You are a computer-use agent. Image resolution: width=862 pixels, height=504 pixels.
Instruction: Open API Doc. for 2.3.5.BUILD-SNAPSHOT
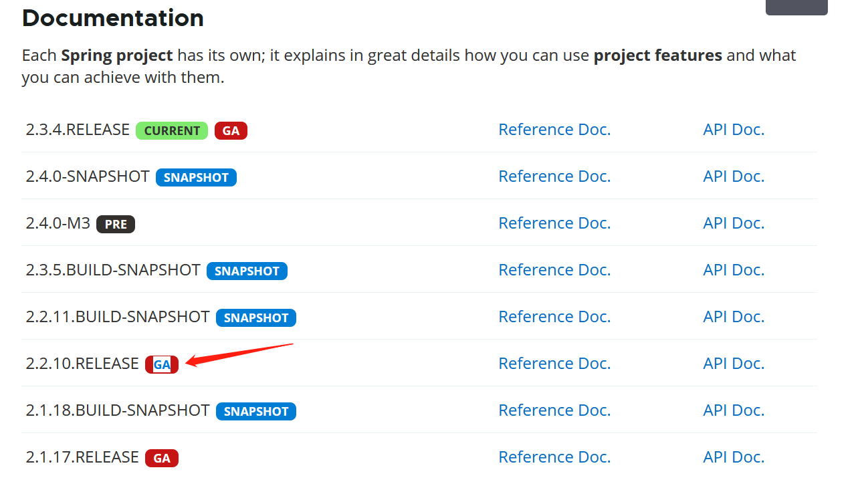(733, 270)
